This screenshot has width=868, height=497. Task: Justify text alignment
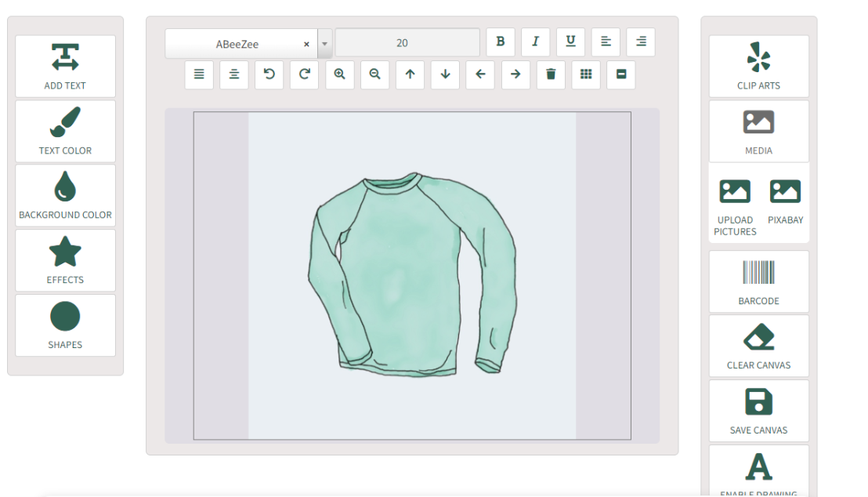point(199,74)
